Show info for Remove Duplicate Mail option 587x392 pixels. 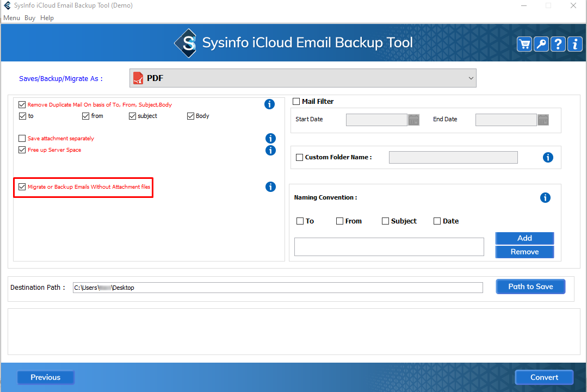pos(269,104)
